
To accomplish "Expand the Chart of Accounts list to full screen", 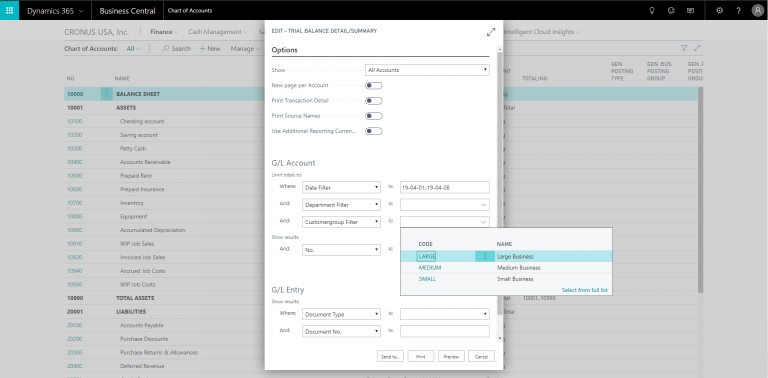I will point(697,48).
